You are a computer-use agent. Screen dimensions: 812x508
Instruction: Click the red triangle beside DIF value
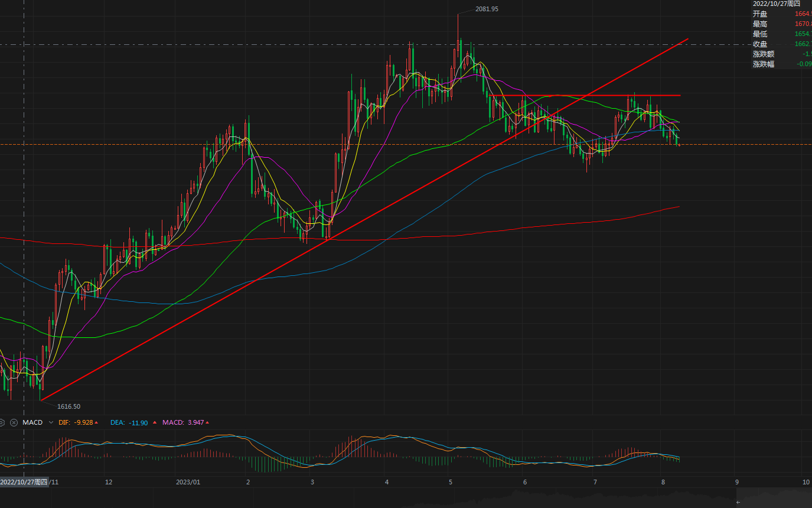point(96,422)
